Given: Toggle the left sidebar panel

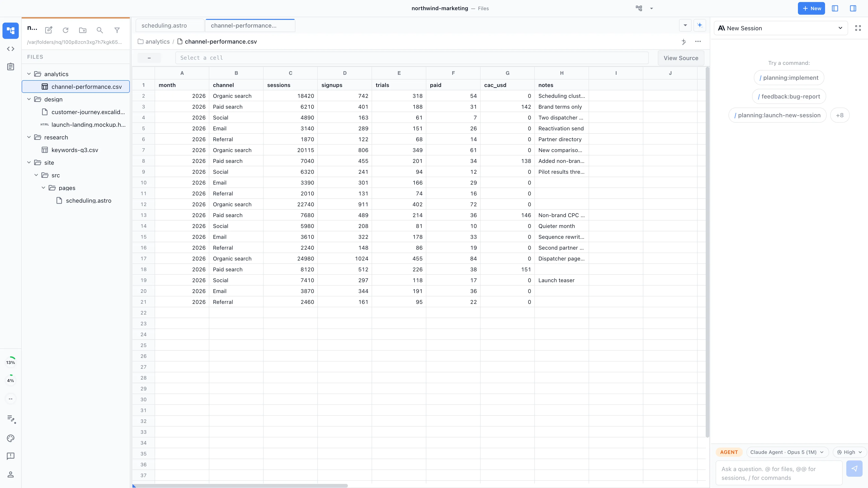Looking at the screenshot, I should (x=835, y=8).
